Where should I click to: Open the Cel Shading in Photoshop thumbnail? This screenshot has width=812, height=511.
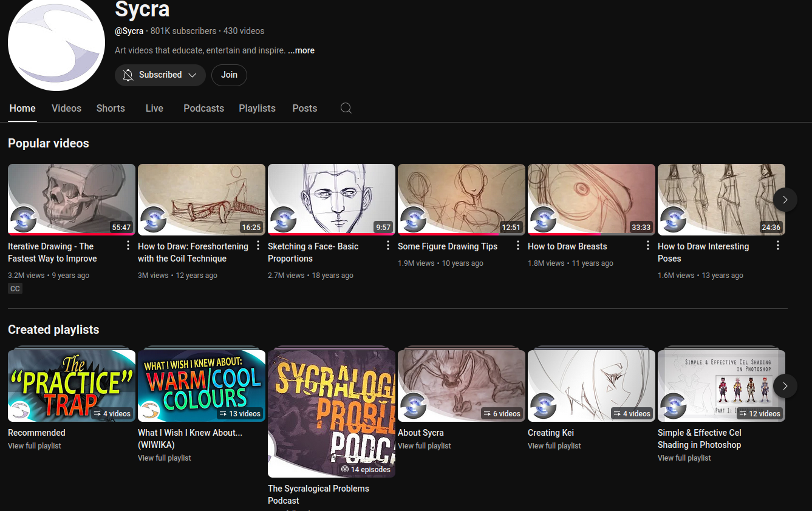point(722,386)
